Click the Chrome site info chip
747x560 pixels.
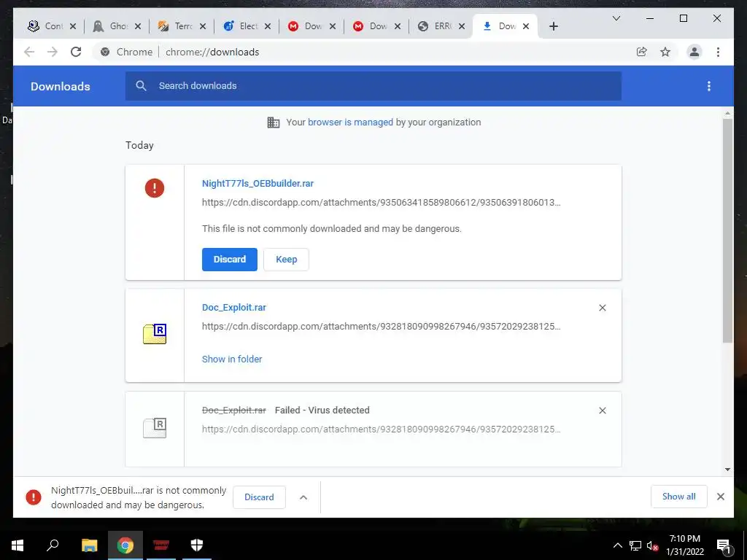(x=127, y=52)
